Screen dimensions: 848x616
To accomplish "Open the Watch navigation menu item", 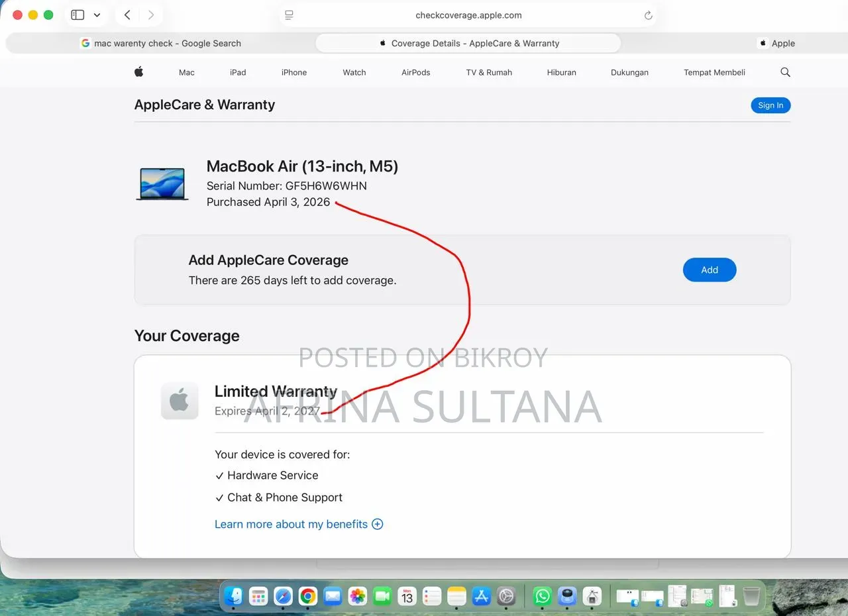I will click(354, 72).
